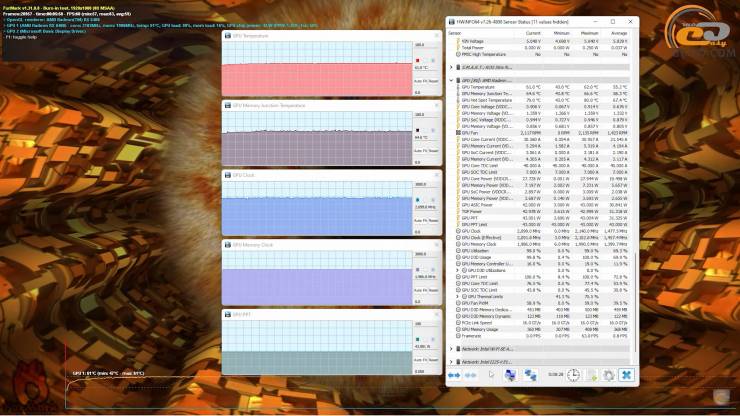Select the GPU Memory Usage row
This screenshot has height=416, width=740.
click(x=542, y=329)
